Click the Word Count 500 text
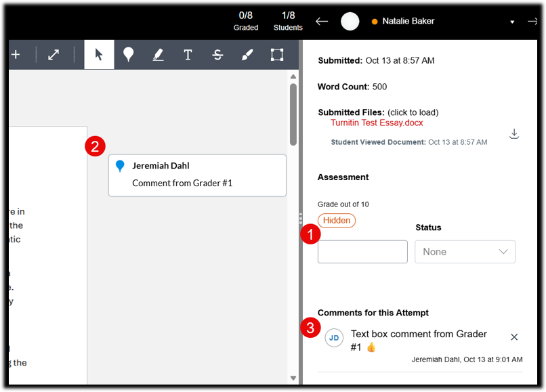Viewport: 546px width, 392px height. click(352, 87)
